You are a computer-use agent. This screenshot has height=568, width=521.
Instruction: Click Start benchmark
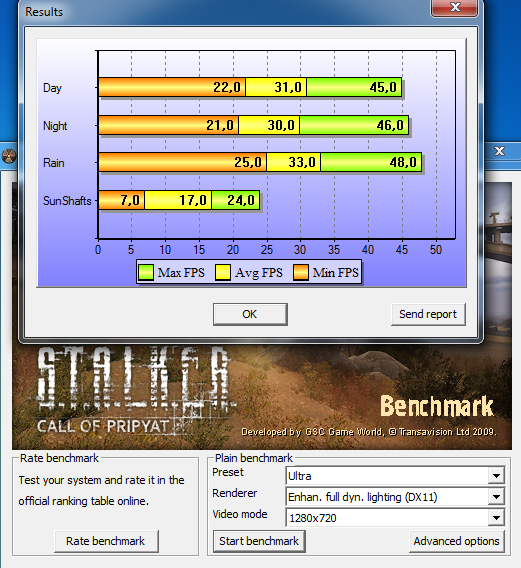point(259,541)
